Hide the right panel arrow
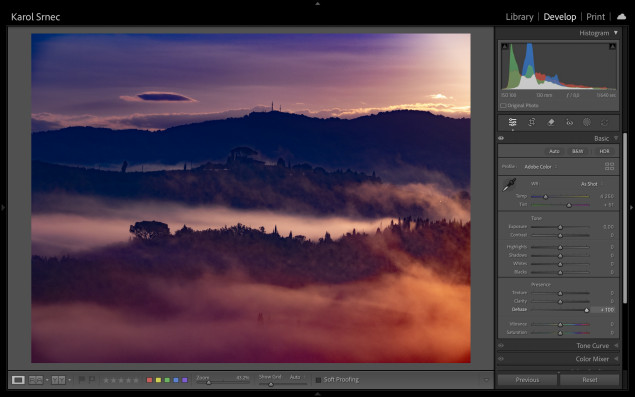This screenshot has width=635, height=397. click(x=631, y=207)
